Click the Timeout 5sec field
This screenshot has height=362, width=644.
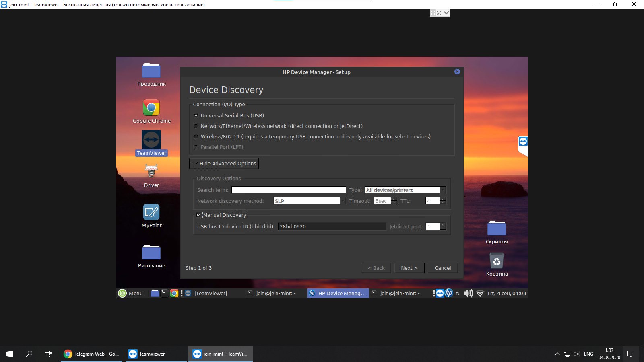383,201
